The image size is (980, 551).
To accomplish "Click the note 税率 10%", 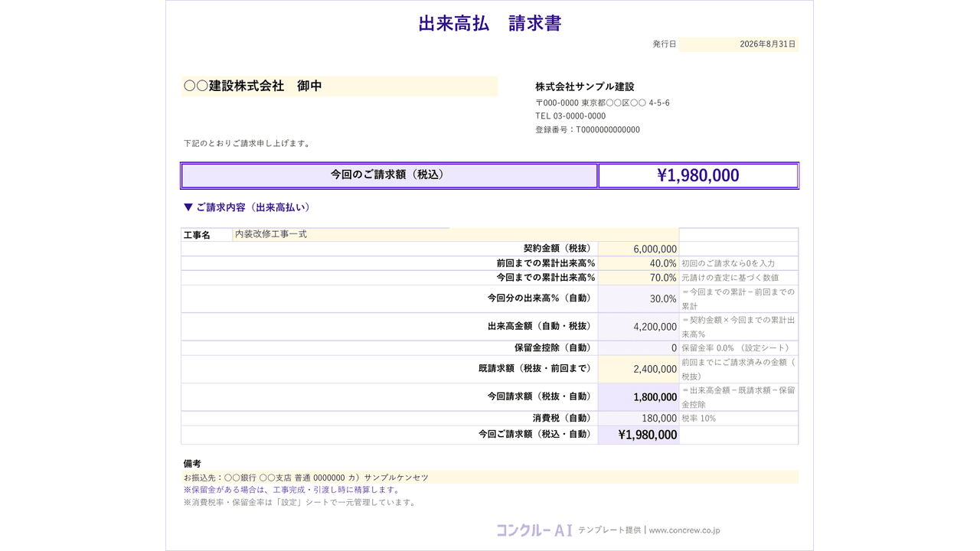I will tap(698, 419).
